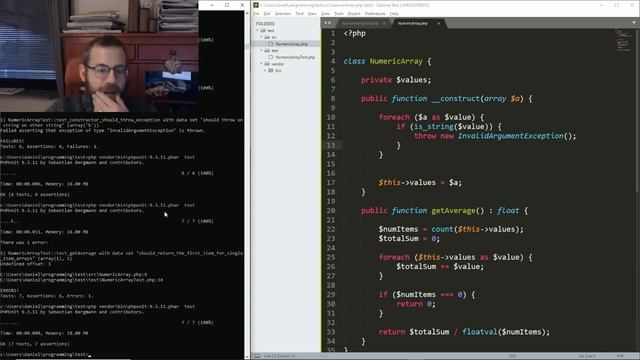The width and height of the screenshot is (640, 360).
Task: Open the View menu
Action: click(x=312, y=13)
